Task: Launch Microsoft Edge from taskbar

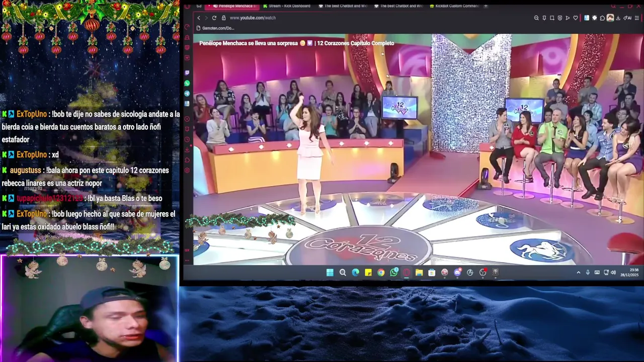Action: pos(355,273)
